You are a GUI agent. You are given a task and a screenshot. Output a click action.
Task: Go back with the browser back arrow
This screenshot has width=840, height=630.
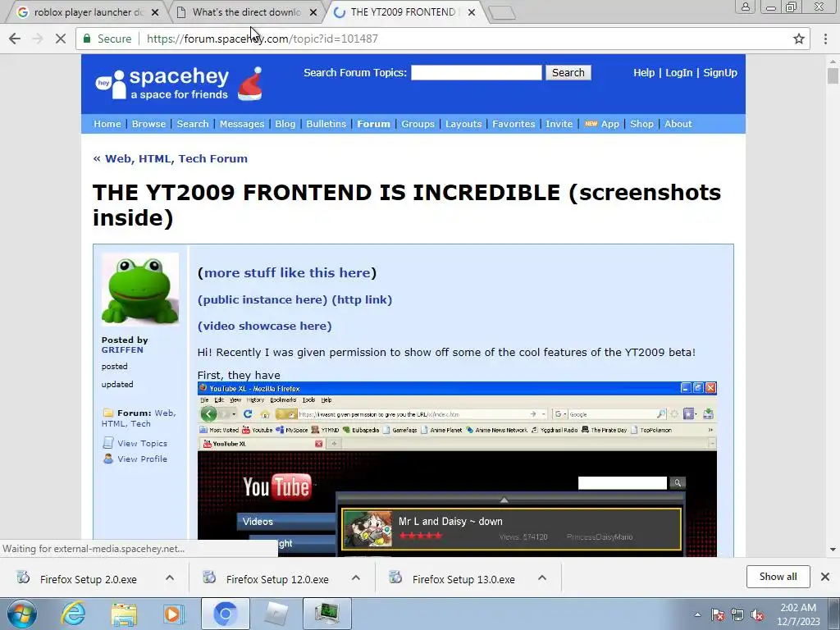tap(15, 39)
